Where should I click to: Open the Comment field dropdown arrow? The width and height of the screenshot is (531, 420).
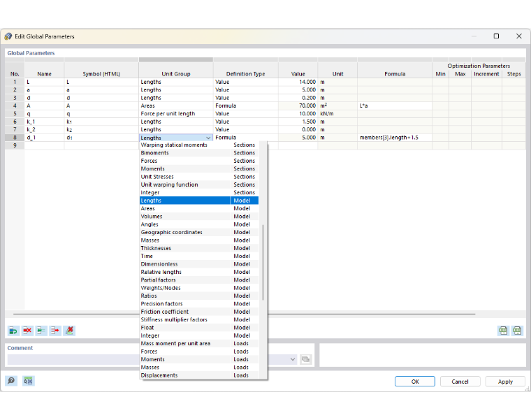(293, 359)
